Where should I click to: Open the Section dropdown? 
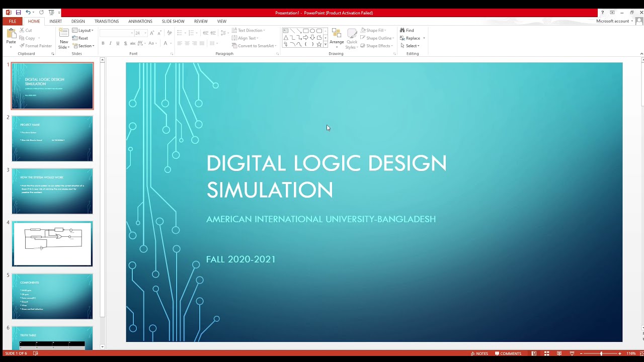tap(84, 46)
